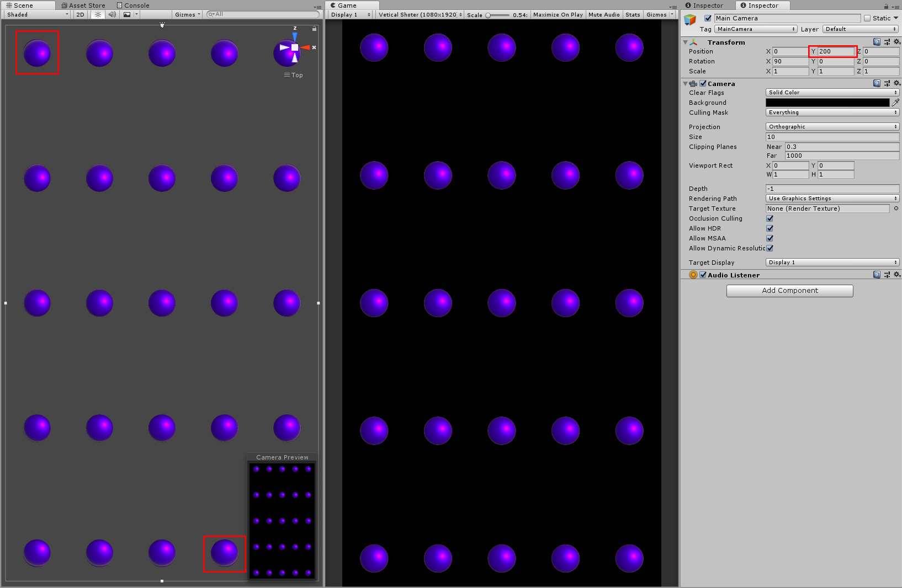This screenshot has height=588, width=902.
Task: Open scene effects dropdown arrow
Action: pos(136,14)
